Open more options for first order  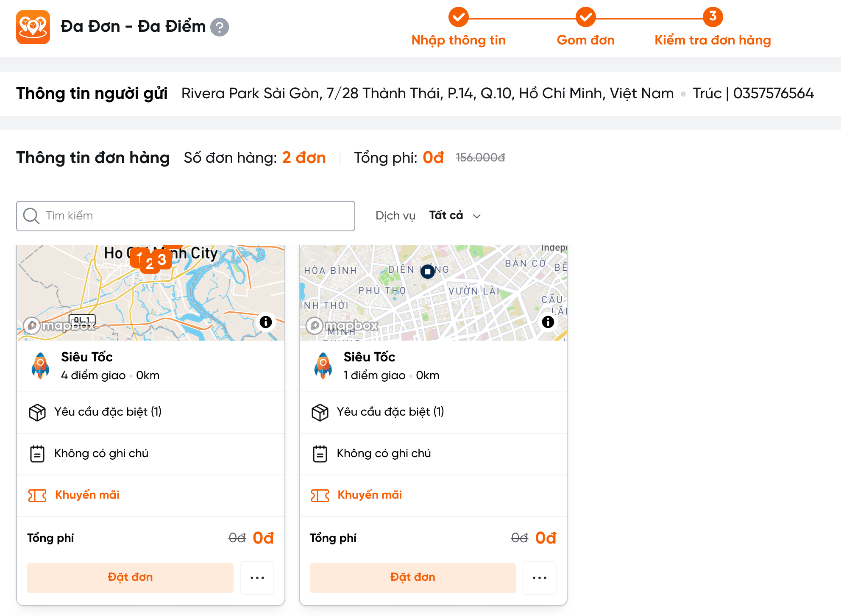pos(257,577)
